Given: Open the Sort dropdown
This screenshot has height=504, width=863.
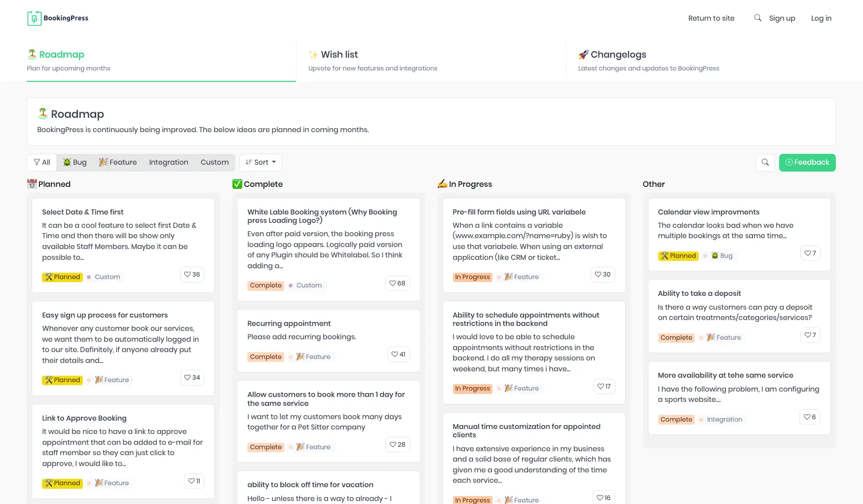Looking at the screenshot, I should (261, 162).
